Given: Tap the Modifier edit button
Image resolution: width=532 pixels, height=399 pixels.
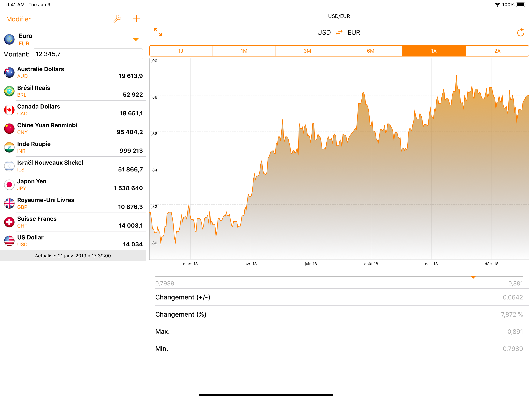Looking at the screenshot, I should 18,19.
